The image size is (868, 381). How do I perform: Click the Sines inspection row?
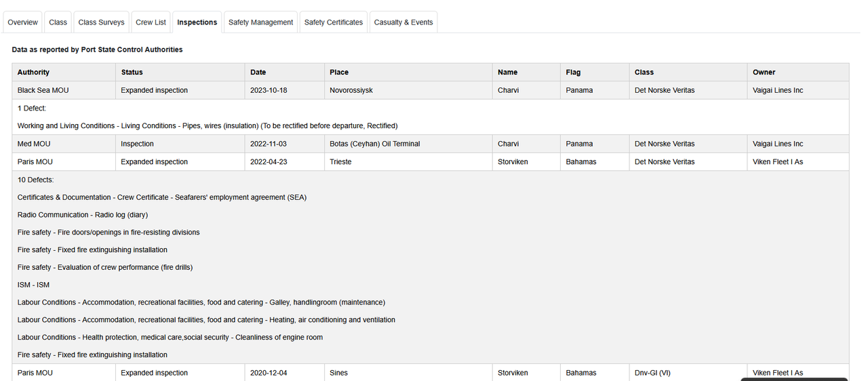[431, 372]
